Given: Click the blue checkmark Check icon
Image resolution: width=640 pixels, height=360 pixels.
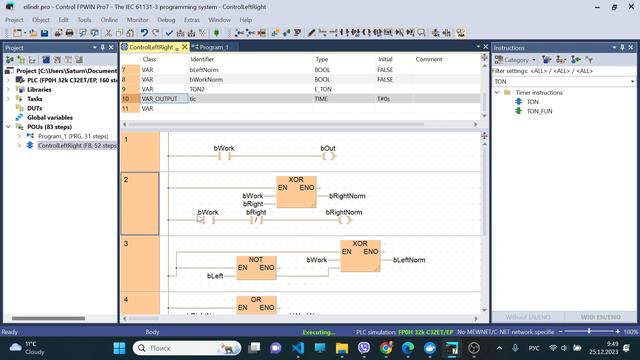Looking at the screenshot, I should pyautogui.click(x=169, y=33).
